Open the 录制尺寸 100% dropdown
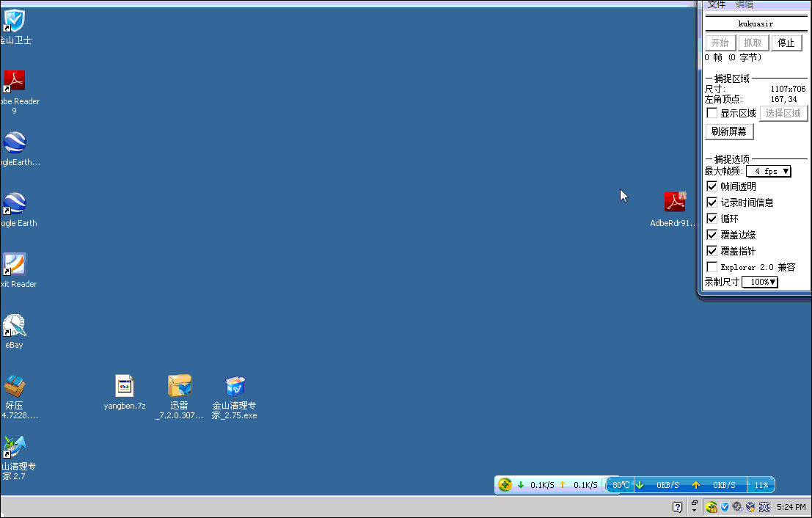812x518 pixels. click(x=760, y=282)
